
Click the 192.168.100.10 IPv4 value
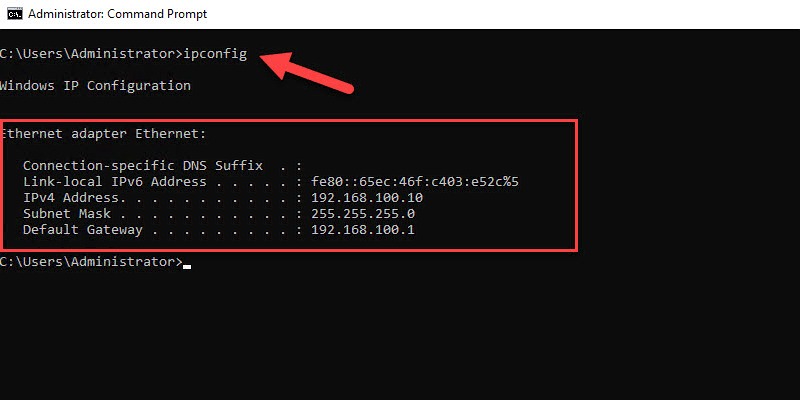(367, 197)
